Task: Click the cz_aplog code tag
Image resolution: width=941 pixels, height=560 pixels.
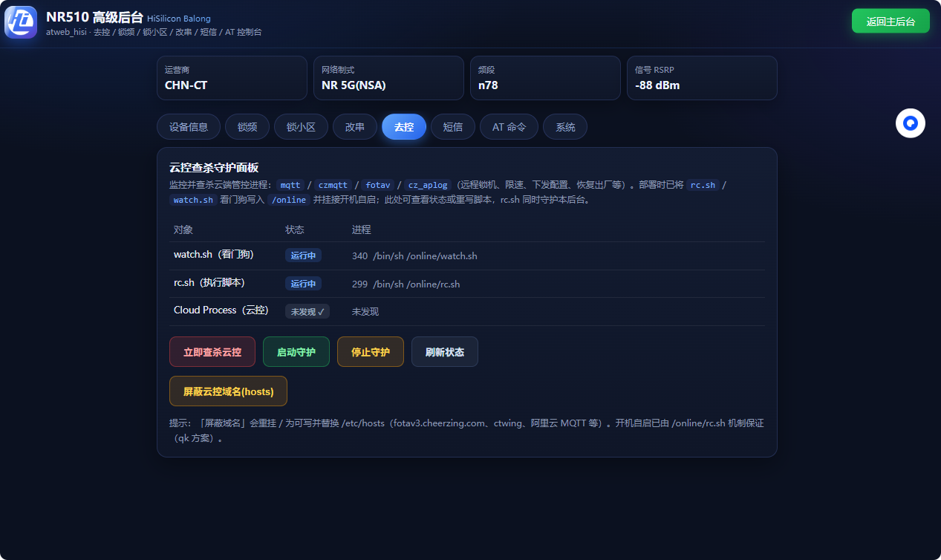Action: coord(428,185)
